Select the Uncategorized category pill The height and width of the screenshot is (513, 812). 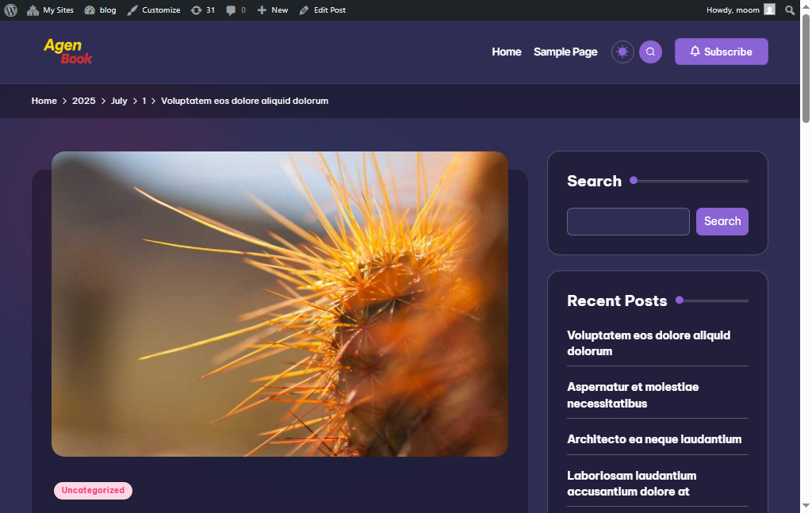tap(93, 490)
